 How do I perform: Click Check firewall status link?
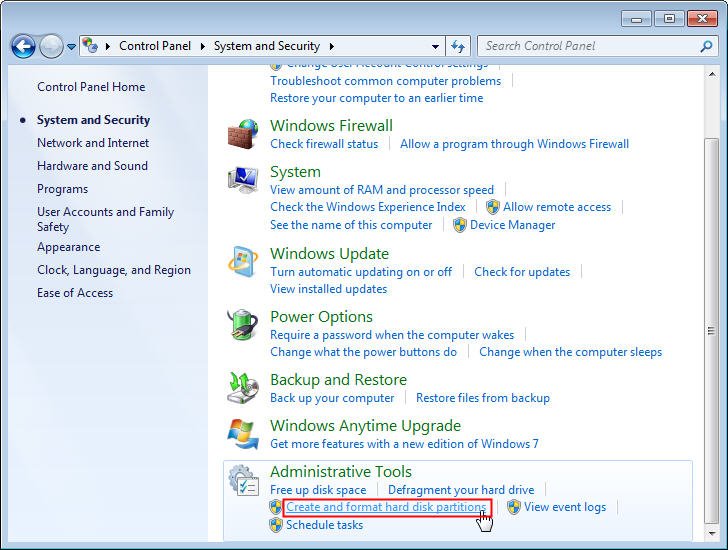pyautogui.click(x=324, y=144)
